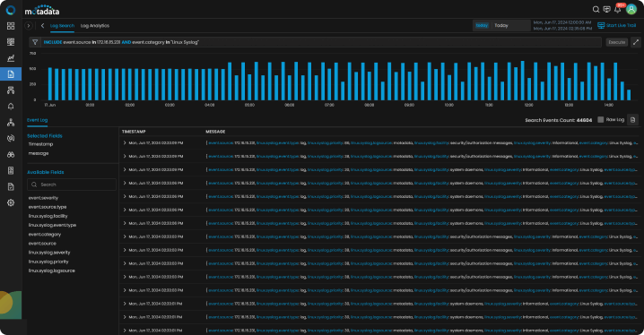Image resolution: width=644 pixels, height=335 pixels.
Task: Add the linux.syslog.facility field
Action: tap(48, 216)
